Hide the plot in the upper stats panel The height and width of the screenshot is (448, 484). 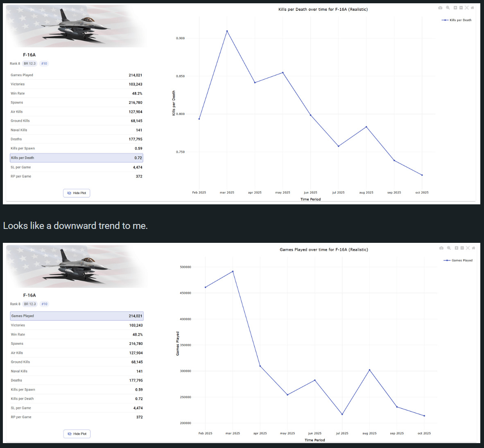(77, 193)
